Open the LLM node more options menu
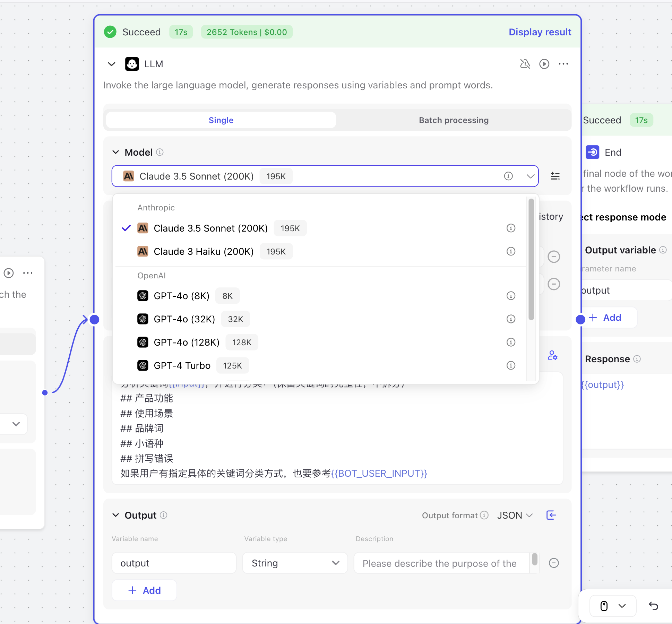Screen dimensions: 672x624 pos(563,64)
